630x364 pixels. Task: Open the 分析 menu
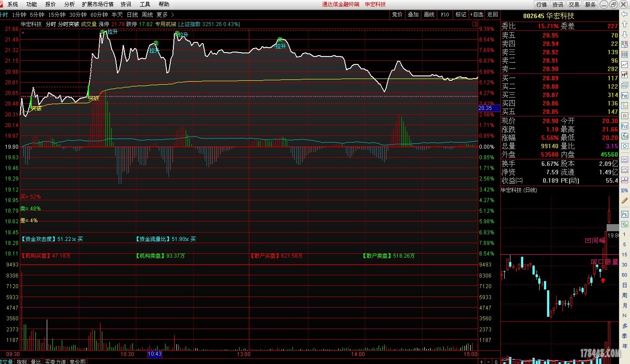click(x=69, y=4)
